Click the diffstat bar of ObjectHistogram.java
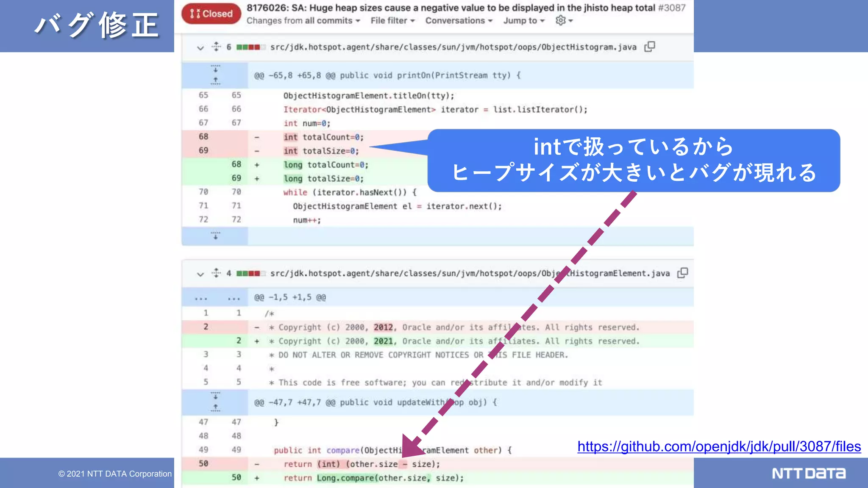Image resolution: width=868 pixels, height=488 pixels. coord(251,47)
